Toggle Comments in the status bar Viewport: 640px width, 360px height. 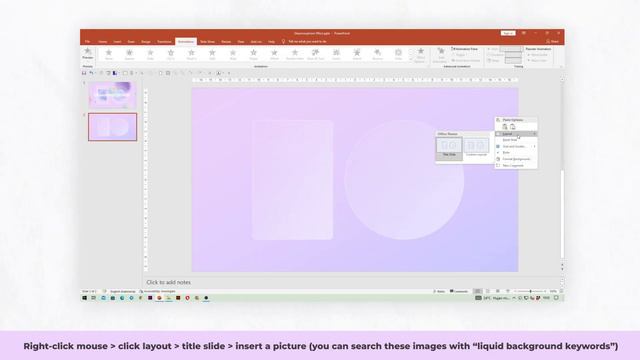coord(459,291)
